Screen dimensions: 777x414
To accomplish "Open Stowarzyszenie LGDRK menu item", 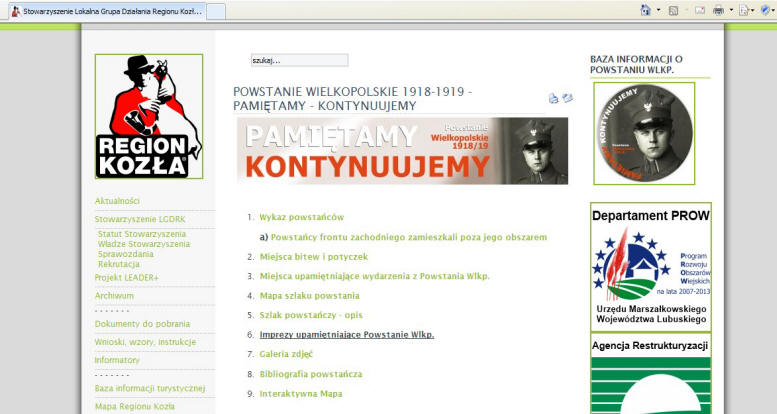I will coord(140,219).
